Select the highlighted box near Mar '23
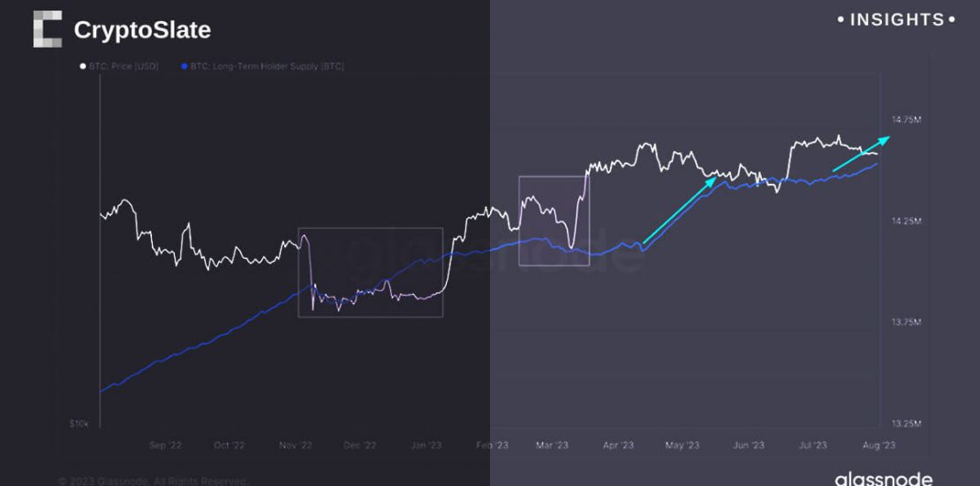The image size is (980, 486). tap(554, 221)
